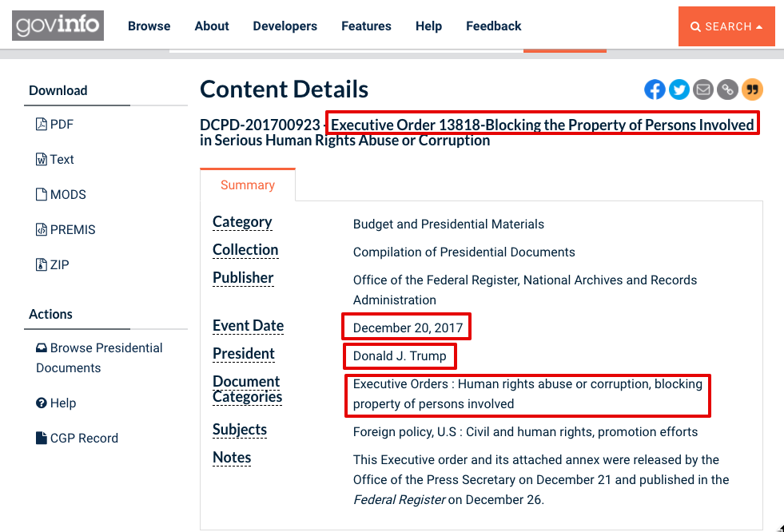
Task: Click the Download section heading
Action: coord(58,90)
